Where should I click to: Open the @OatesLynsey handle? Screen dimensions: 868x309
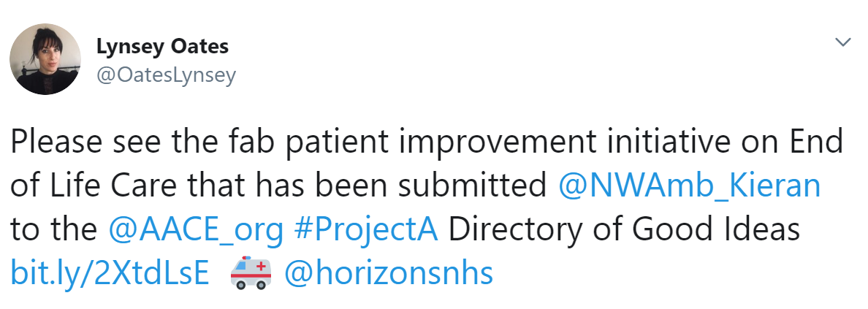166,75
